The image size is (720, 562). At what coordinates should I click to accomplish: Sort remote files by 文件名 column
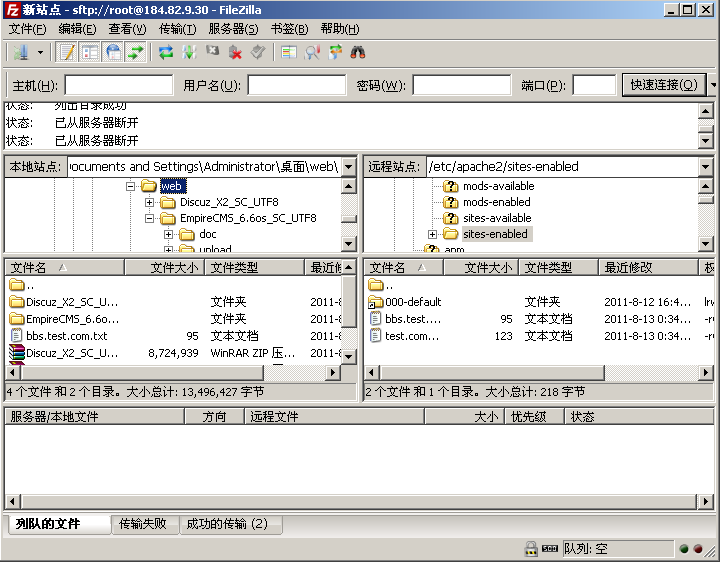coord(403,267)
